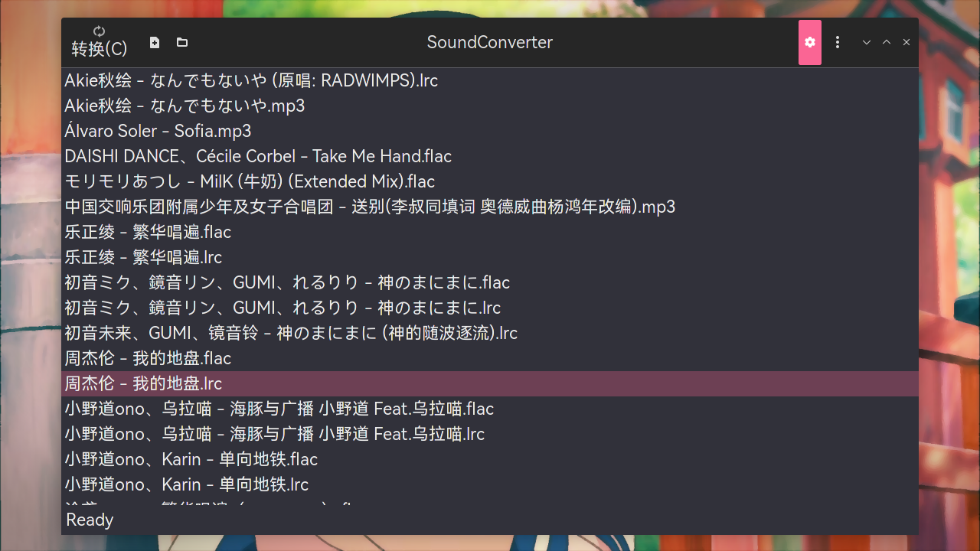Select the Take Me Hand flac file
This screenshot has width=980, height=551.
(258, 156)
